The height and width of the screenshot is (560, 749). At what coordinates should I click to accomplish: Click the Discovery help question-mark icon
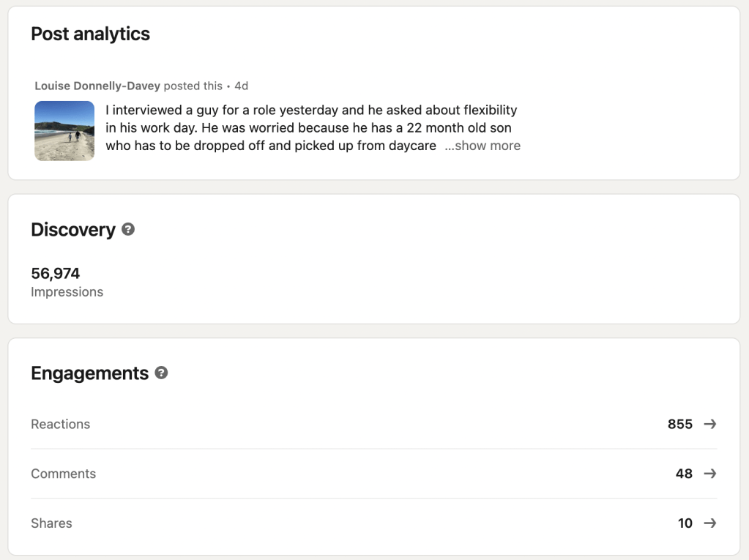tap(128, 229)
